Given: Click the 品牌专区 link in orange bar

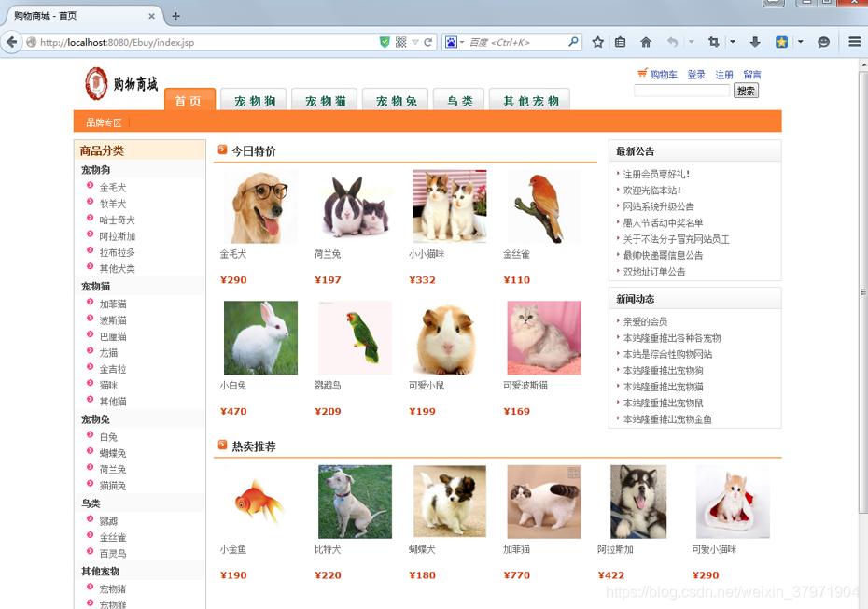Looking at the screenshot, I should pyautogui.click(x=104, y=122).
